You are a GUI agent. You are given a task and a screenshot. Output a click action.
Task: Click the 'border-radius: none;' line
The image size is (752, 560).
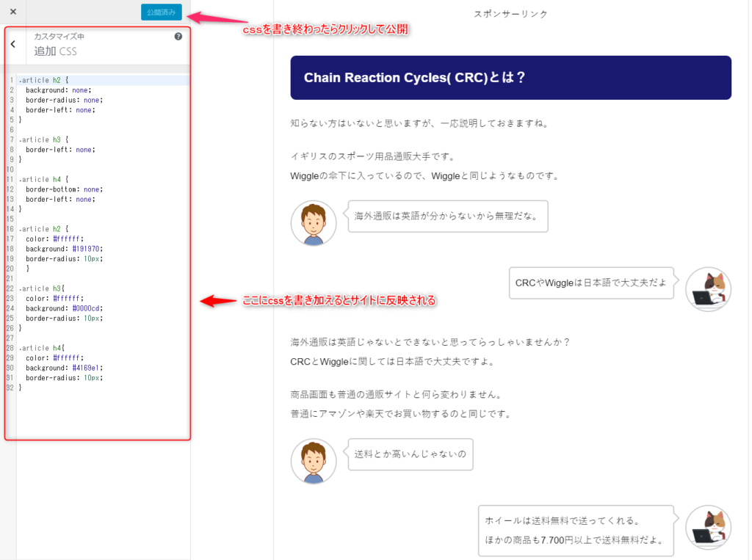tap(64, 101)
